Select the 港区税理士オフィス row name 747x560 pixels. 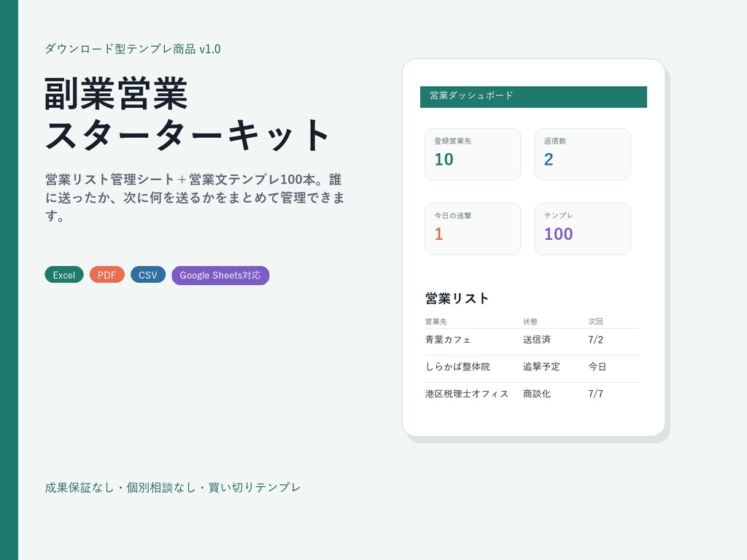pyautogui.click(x=466, y=394)
